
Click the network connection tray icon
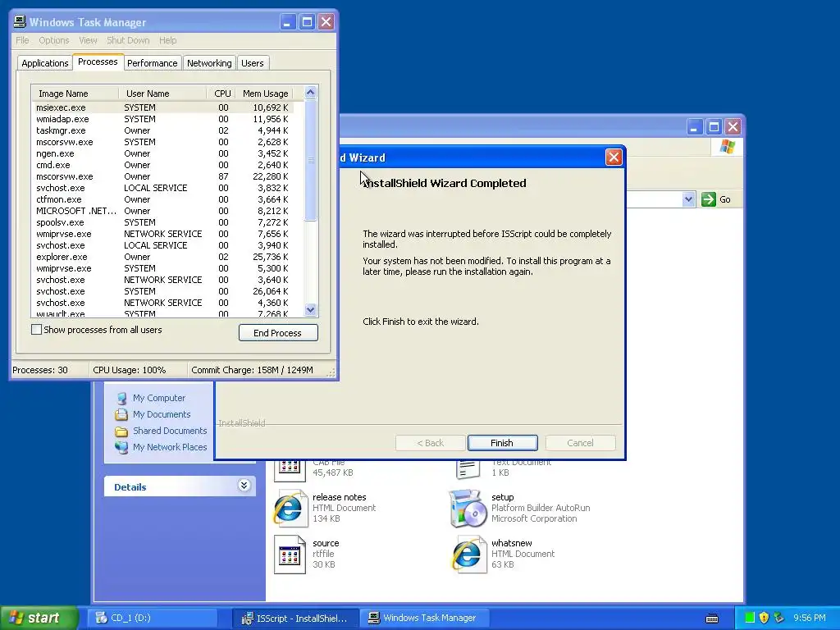click(x=779, y=618)
